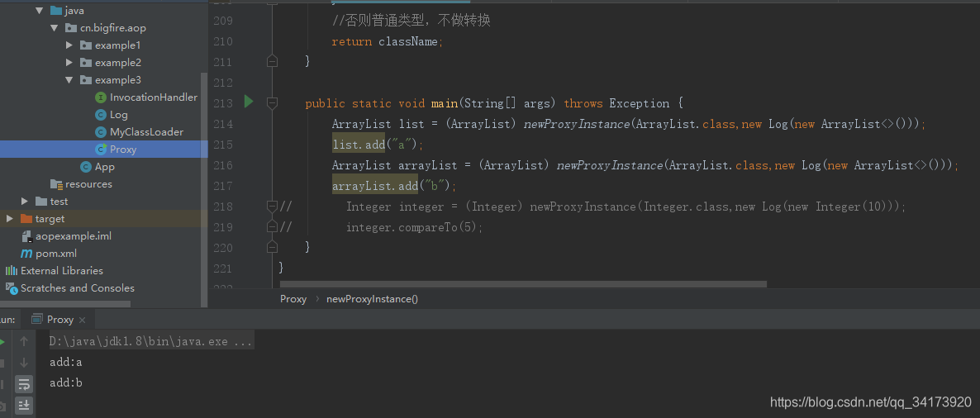
Task: Click the External Libraries icon
Action: [12, 271]
